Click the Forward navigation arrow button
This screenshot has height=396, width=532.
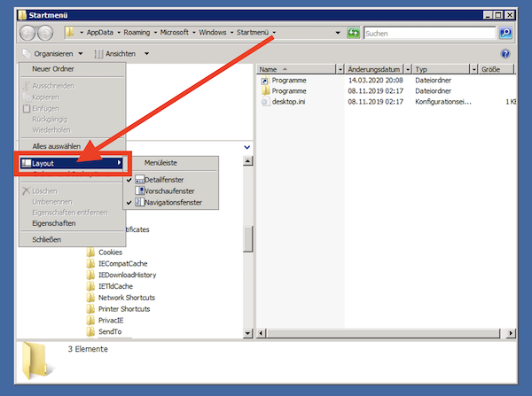pyautogui.click(x=46, y=33)
